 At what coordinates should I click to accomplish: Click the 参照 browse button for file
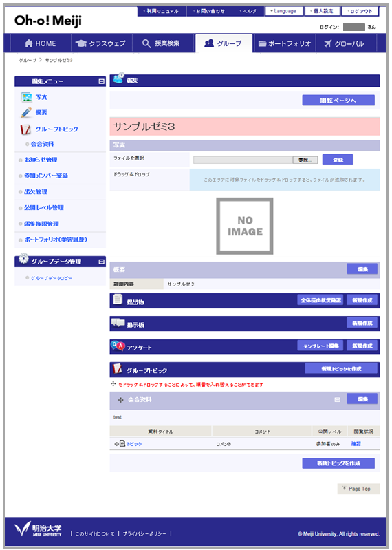click(x=305, y=160)
